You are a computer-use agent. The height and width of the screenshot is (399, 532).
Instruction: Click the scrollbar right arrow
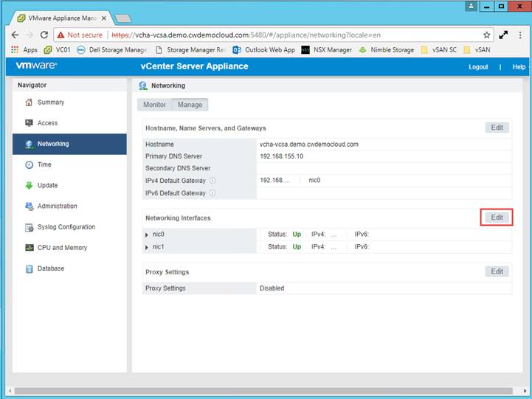525,391
